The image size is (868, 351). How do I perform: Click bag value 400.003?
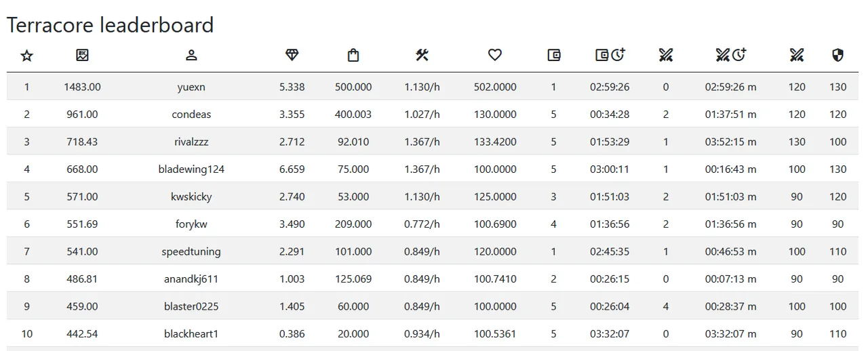click(x=353, y=115)
